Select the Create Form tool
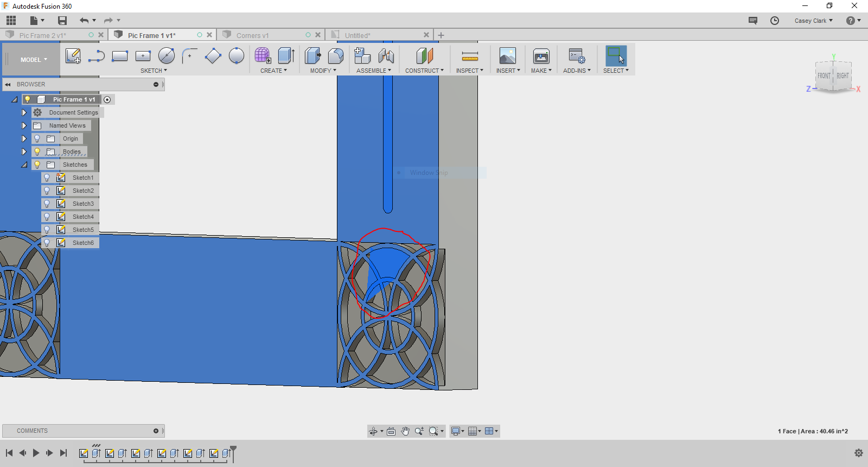This screenshot has height=467, width=868. click(x=263, y=56)
